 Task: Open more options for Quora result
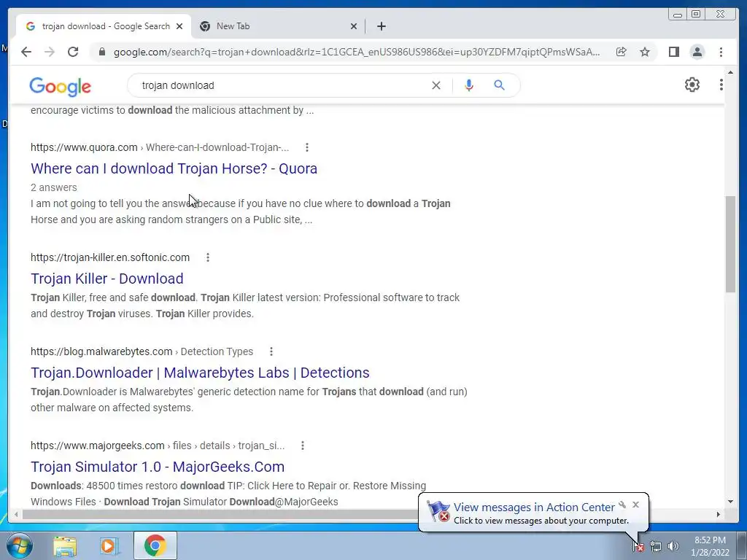pos(307,147)
